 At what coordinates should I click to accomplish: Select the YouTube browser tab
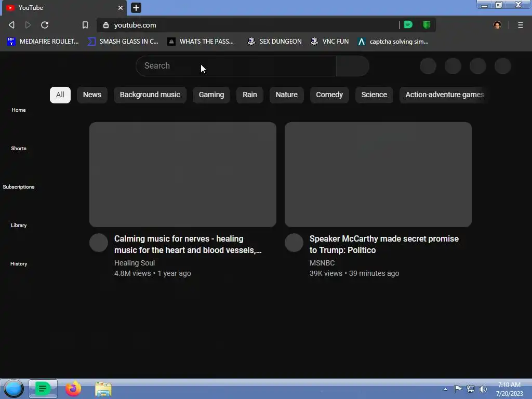(x=64, y=8)
